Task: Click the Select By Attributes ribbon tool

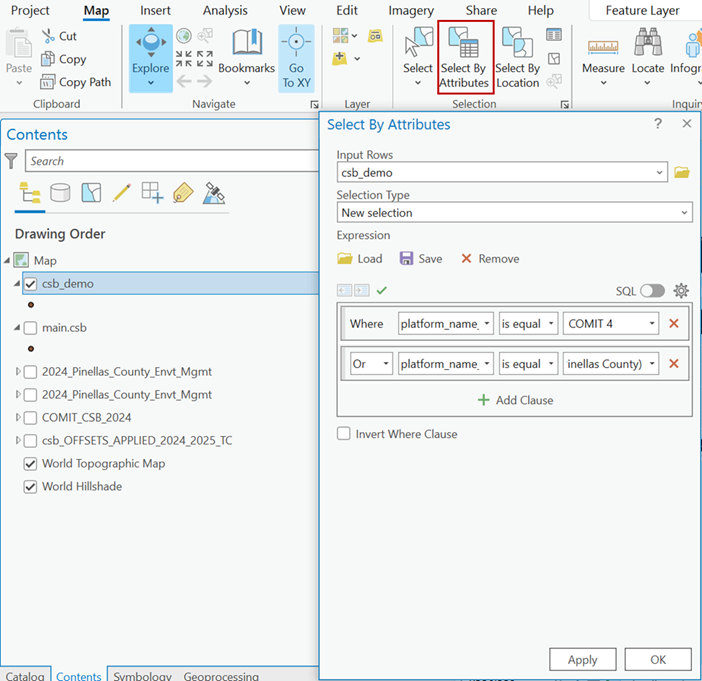Action: click(x=464, y=58)
